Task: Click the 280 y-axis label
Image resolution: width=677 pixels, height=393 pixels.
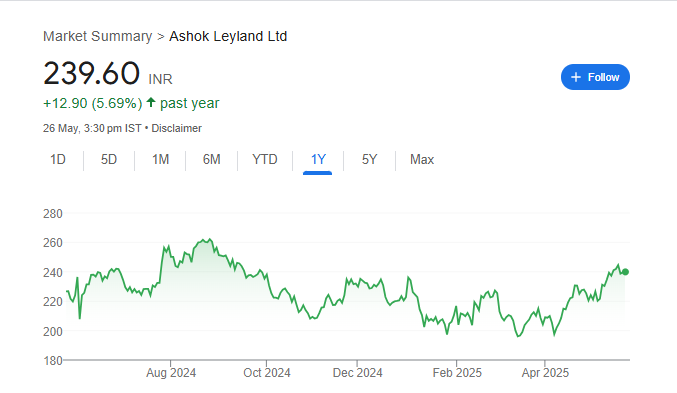Action: tap(53, 214)
